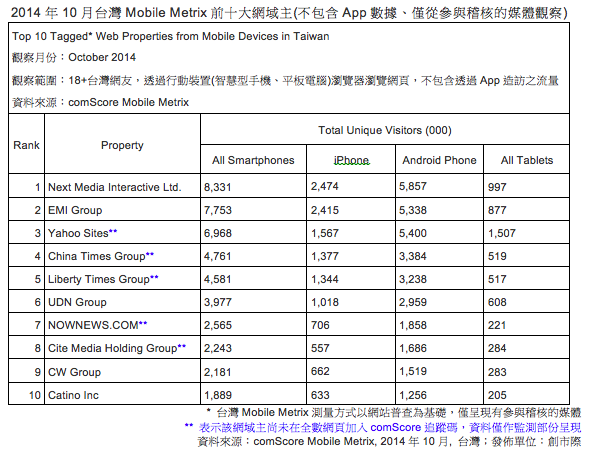Click the smartphone value 6,968

(217, 233)
